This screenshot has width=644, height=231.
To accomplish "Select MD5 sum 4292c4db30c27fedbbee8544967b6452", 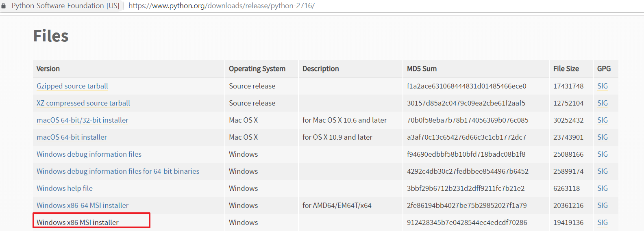I will click(x=468, y=171).
